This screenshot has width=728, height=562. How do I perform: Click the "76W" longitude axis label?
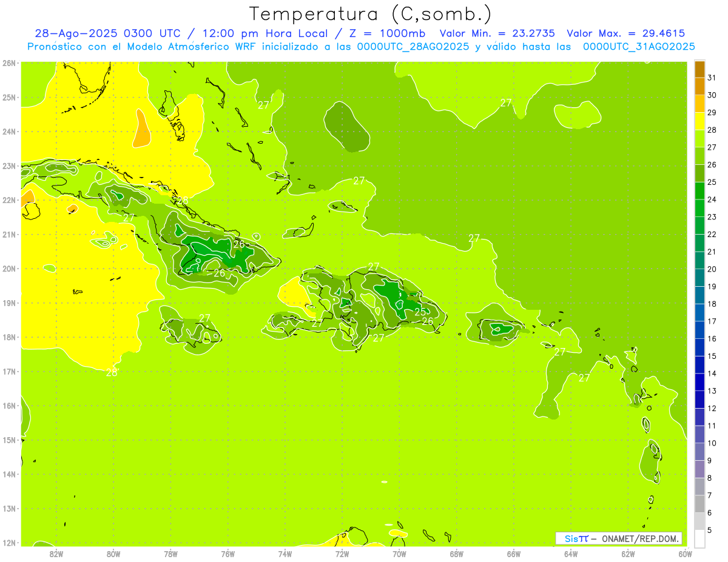(x=228, y=554)
